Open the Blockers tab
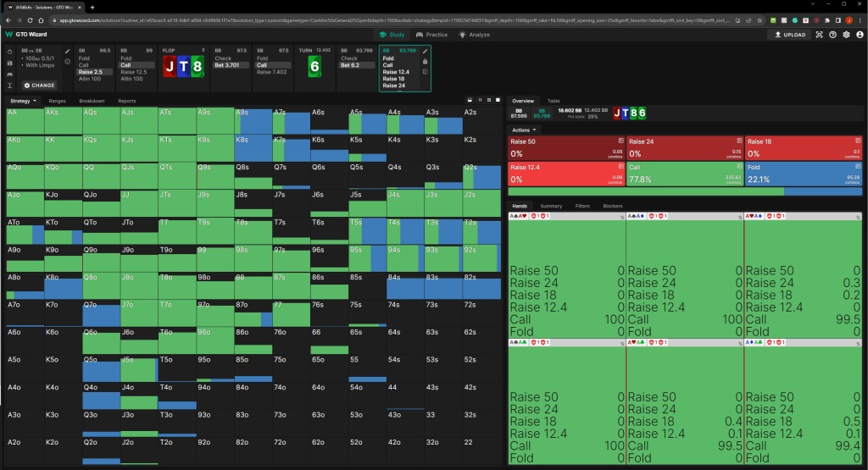The width and height of the screenshot is (868, 470). (x=612, y=206)
